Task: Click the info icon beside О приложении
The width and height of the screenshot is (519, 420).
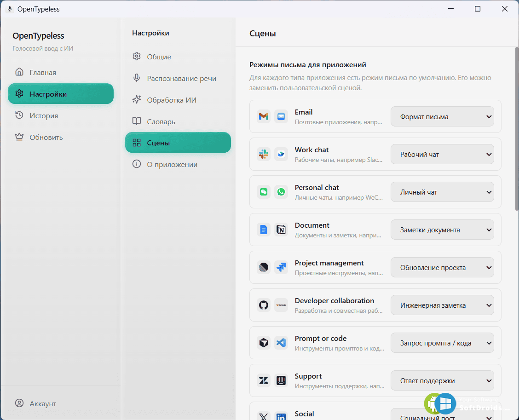Action: (136, 164)
